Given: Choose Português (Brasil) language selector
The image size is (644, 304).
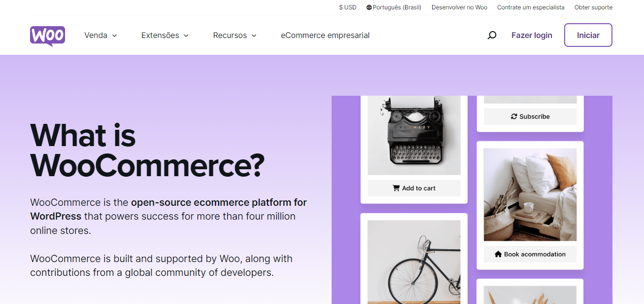Looking at the screenshot, I should 397,7.
